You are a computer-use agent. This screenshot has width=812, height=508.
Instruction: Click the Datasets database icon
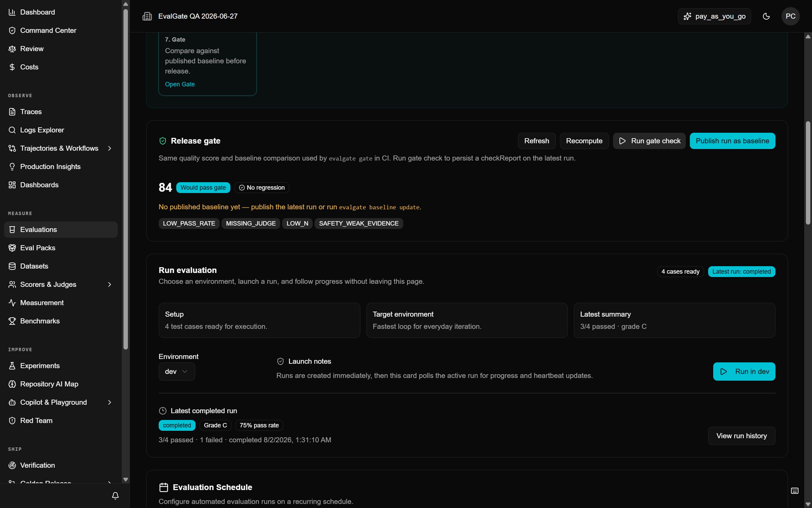tap(12, 266)
